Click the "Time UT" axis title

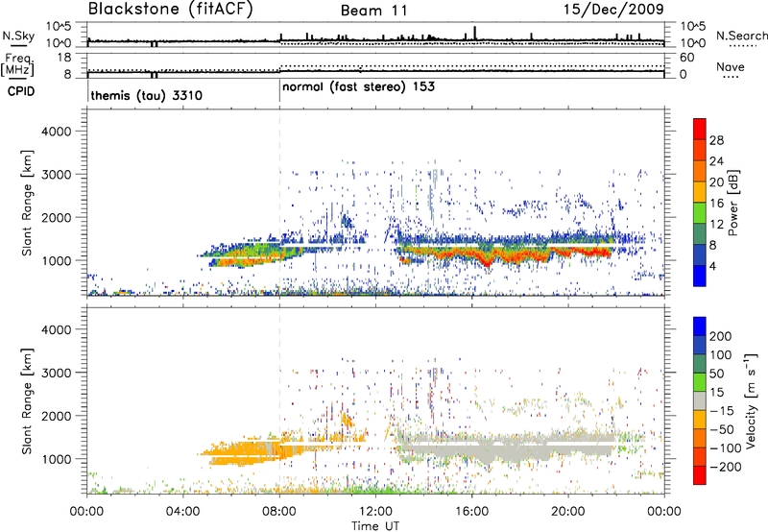(x=375, y=526)
